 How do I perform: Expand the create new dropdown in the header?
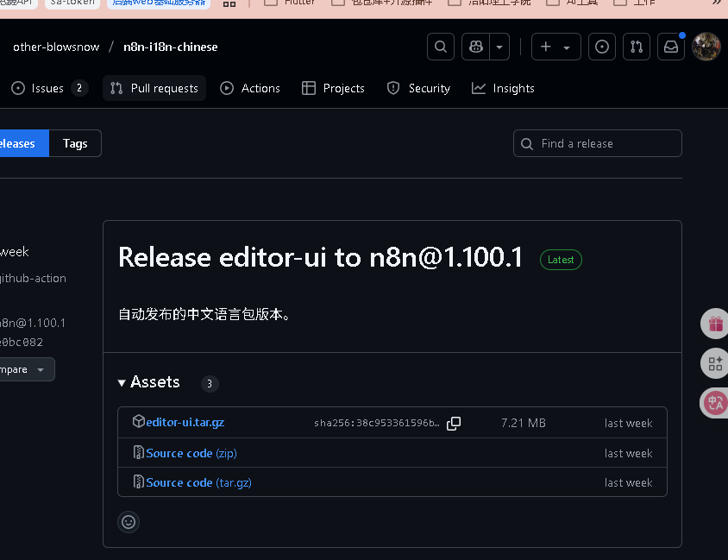[x=565, y=47]
